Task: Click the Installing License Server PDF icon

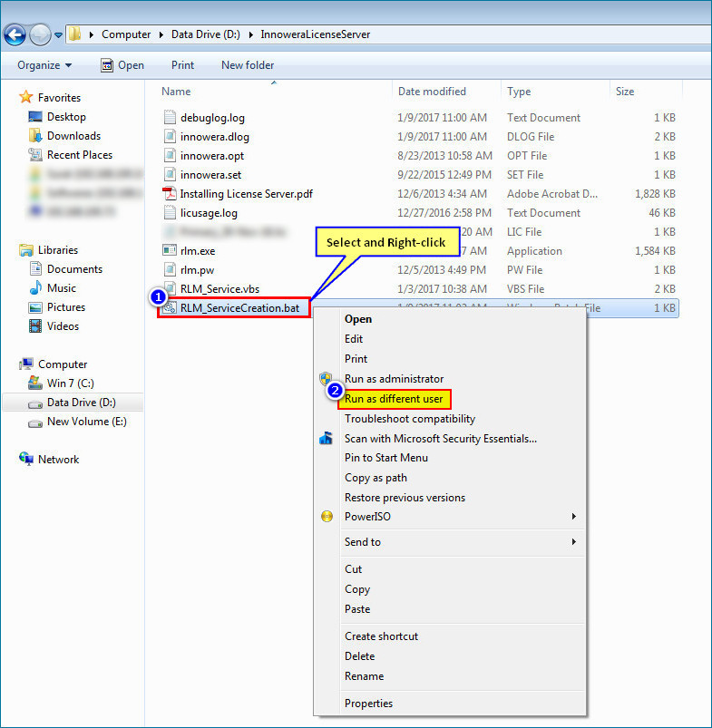Action: pyautogui.click(x=169, y=194)
